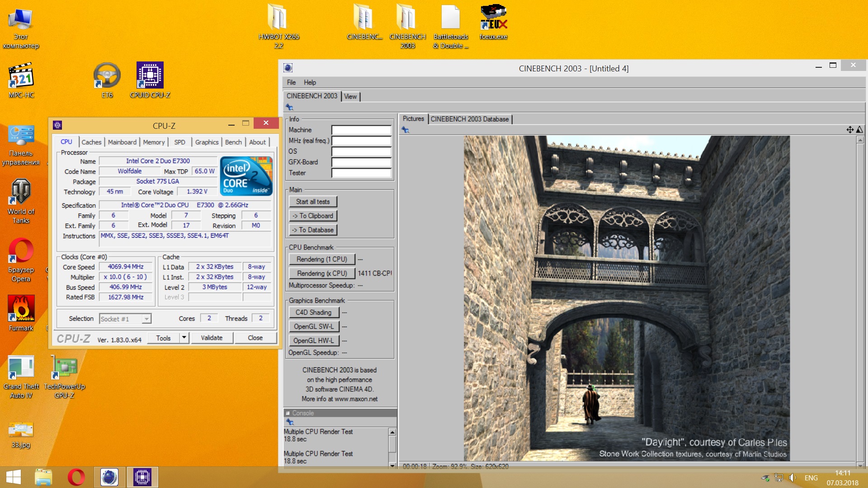Image resolution: width=868 pixels, height=488 pixels.
Task: Select the Pictures tab
Action: (413, 118)
